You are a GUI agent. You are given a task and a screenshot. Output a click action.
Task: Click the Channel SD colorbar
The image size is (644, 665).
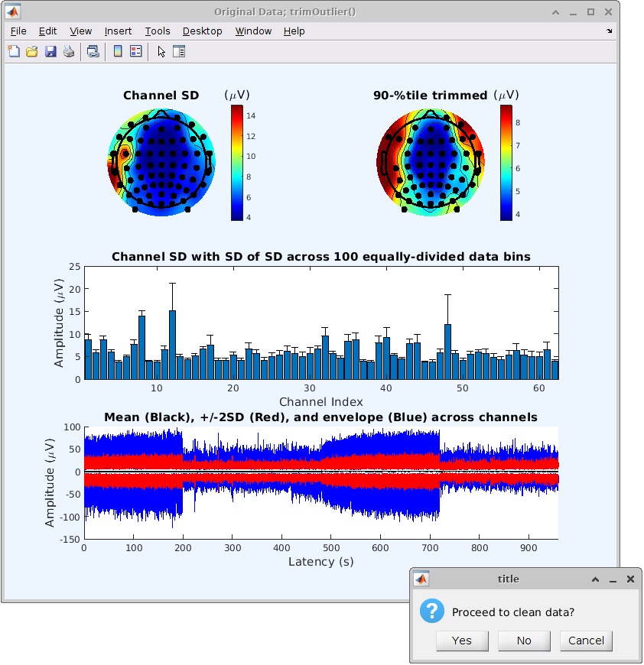click(237, 163)
